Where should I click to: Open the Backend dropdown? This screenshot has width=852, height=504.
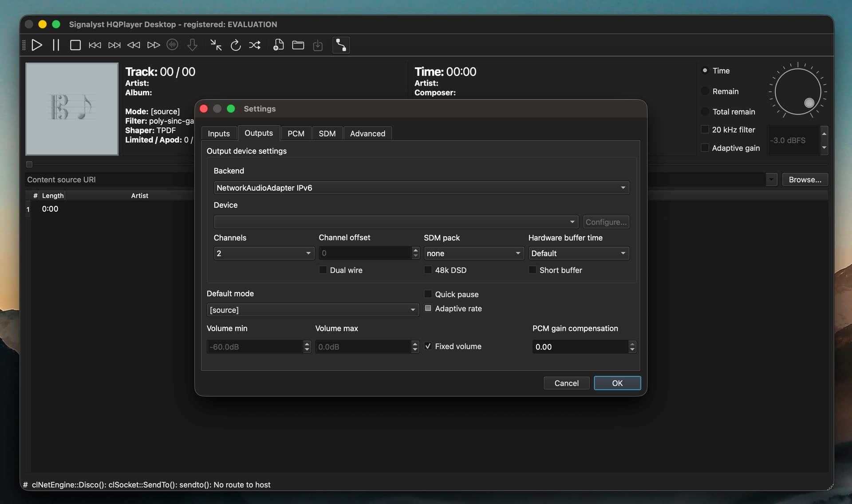(x=421, y=188)
